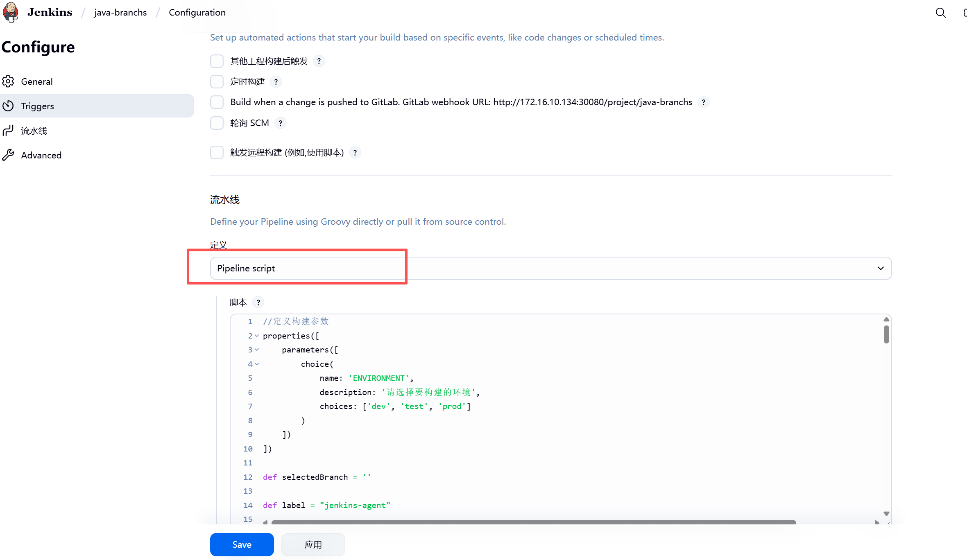Click help icon next to 脚本 label

[258, 303]
